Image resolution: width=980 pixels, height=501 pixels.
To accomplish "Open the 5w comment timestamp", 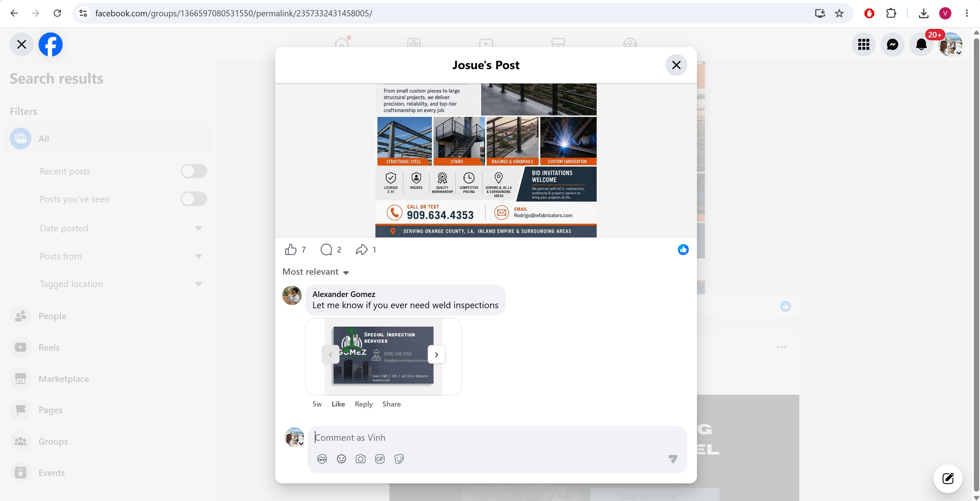I will pos(317,404).
